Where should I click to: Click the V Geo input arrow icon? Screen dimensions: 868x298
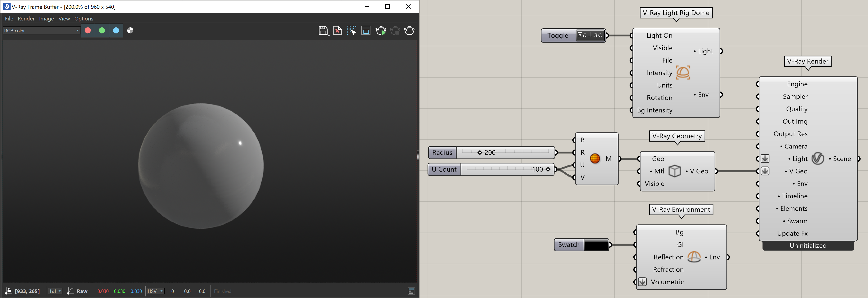click(x=765, y=171)
